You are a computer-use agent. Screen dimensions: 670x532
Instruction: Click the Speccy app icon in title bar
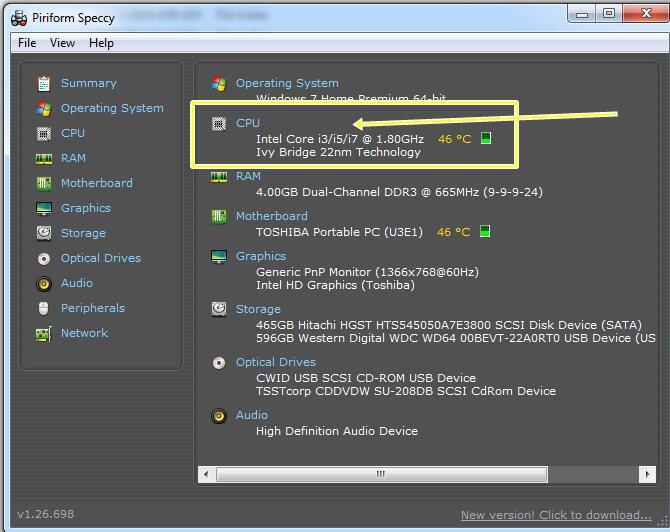click(x=19, y=18)
